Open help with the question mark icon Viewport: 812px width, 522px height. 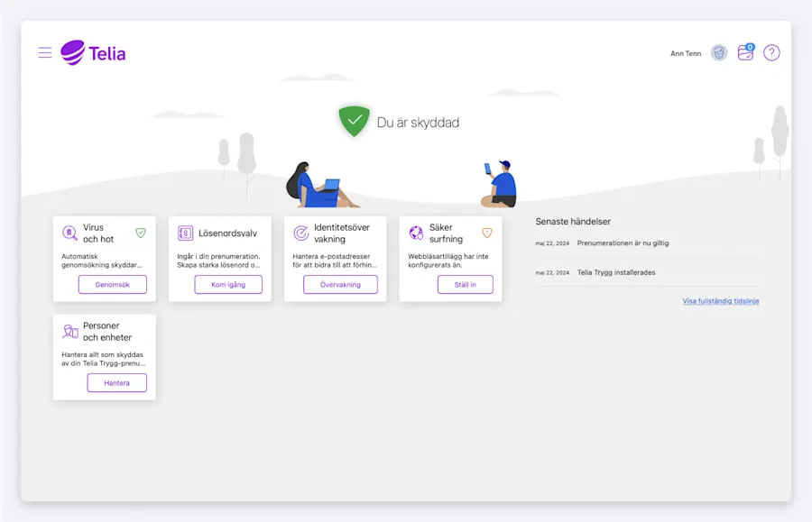(771, 52)
